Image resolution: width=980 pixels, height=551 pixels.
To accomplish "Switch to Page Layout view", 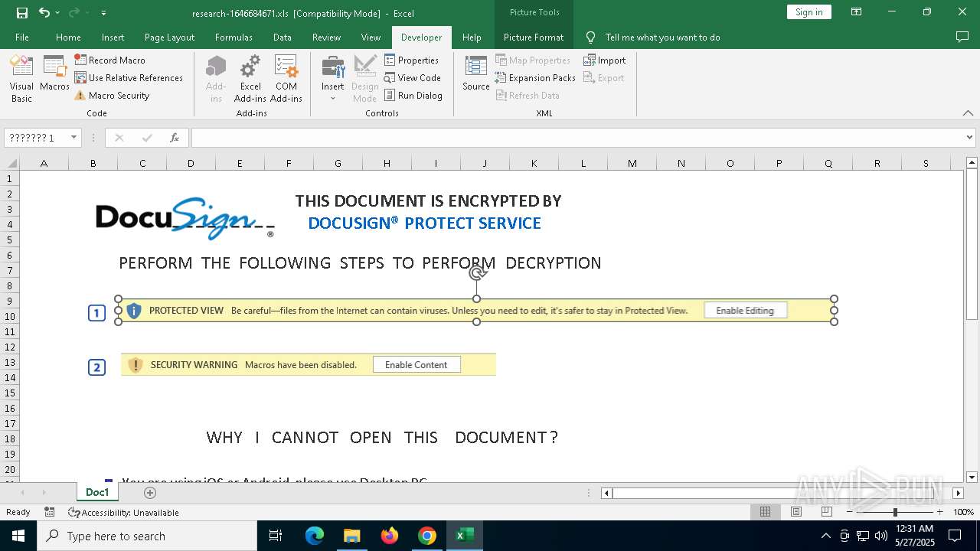I will [796, 512].
